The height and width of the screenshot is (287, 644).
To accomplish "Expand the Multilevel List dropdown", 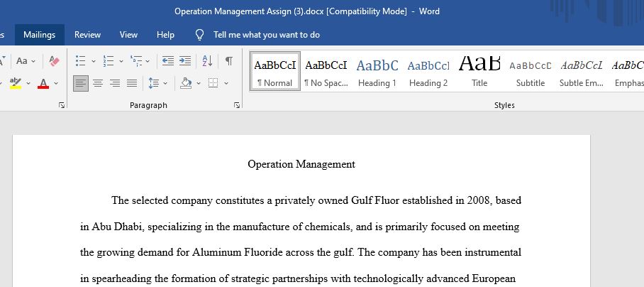I will point(148,61).
